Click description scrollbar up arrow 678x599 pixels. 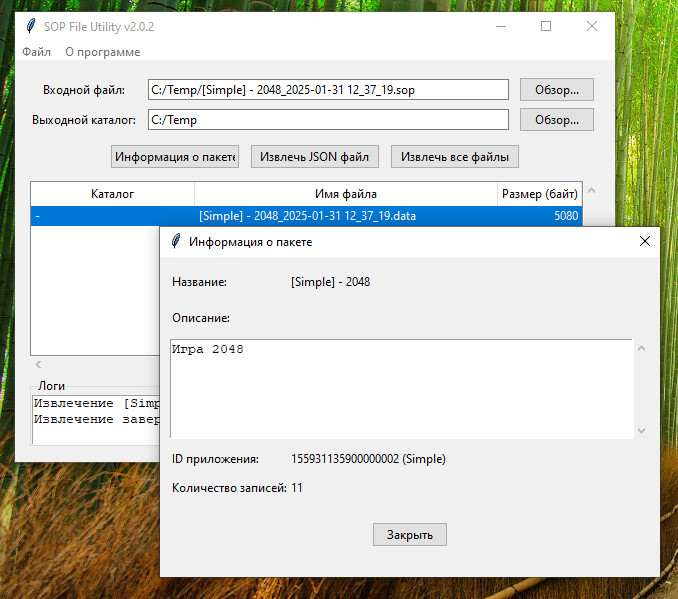642,348
